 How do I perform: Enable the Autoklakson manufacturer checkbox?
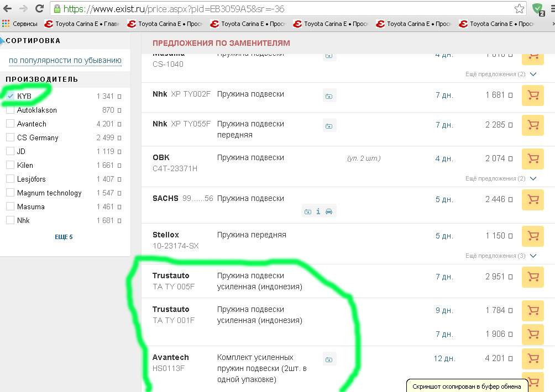11,110
